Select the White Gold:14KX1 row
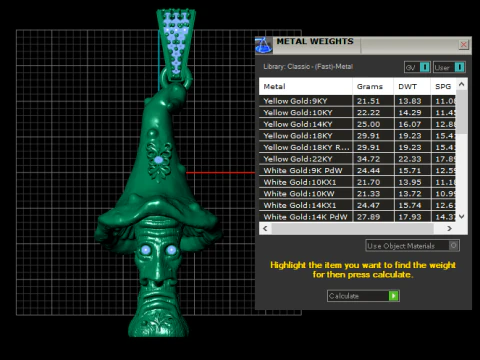 tap(357, 205)
